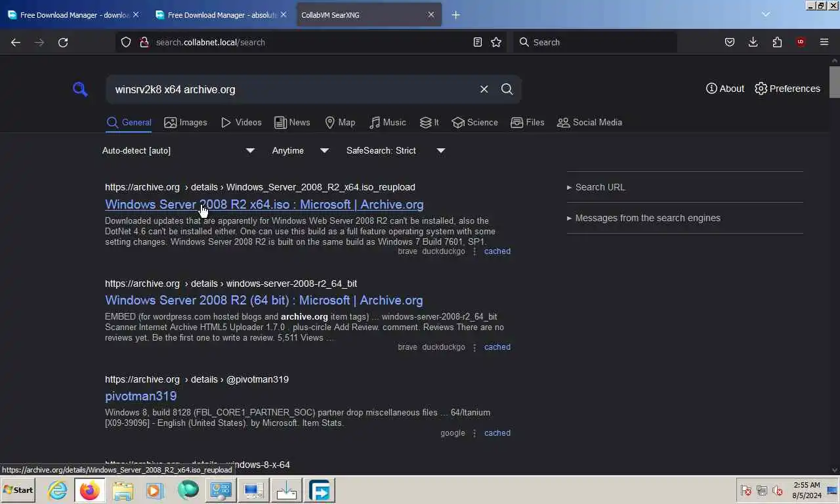The height and width of the screenshot is (504, 840).
Task: Click the address bar URL
Action: coord(211,42)
